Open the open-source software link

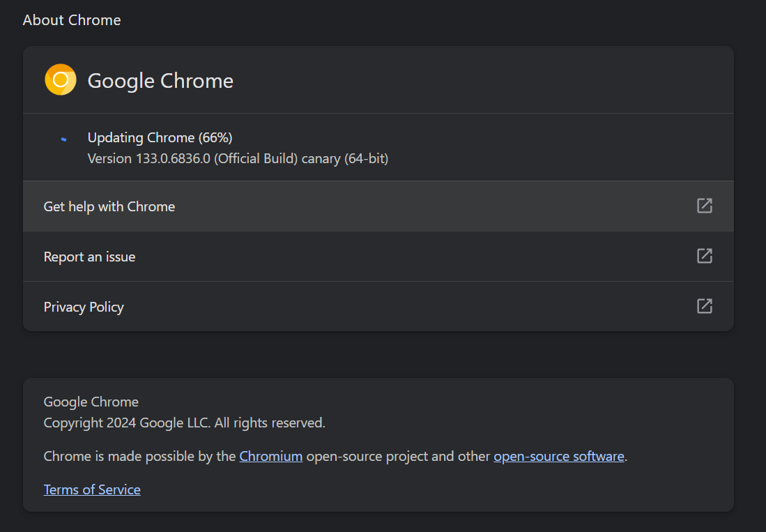coord(559,456)
